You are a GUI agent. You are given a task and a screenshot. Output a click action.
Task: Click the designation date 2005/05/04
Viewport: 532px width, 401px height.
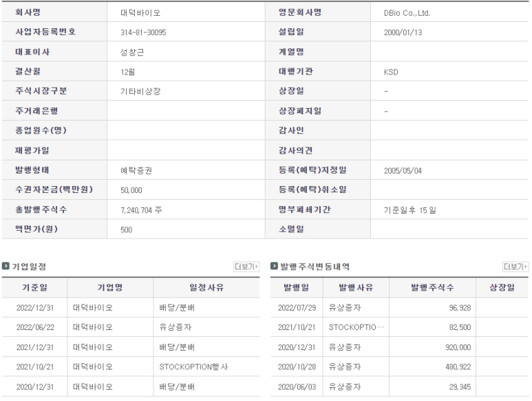tap(403, 171)
